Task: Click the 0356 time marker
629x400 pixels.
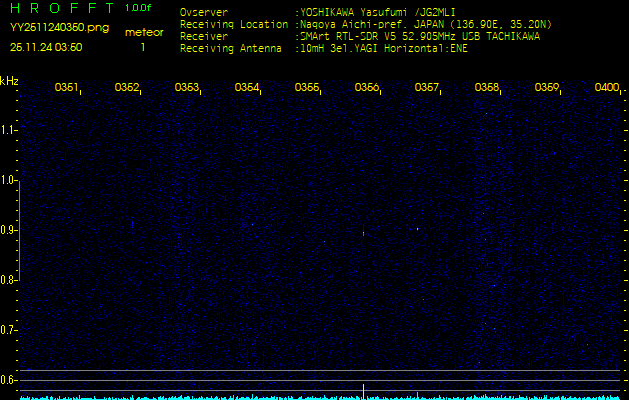Action: point(367,87)
